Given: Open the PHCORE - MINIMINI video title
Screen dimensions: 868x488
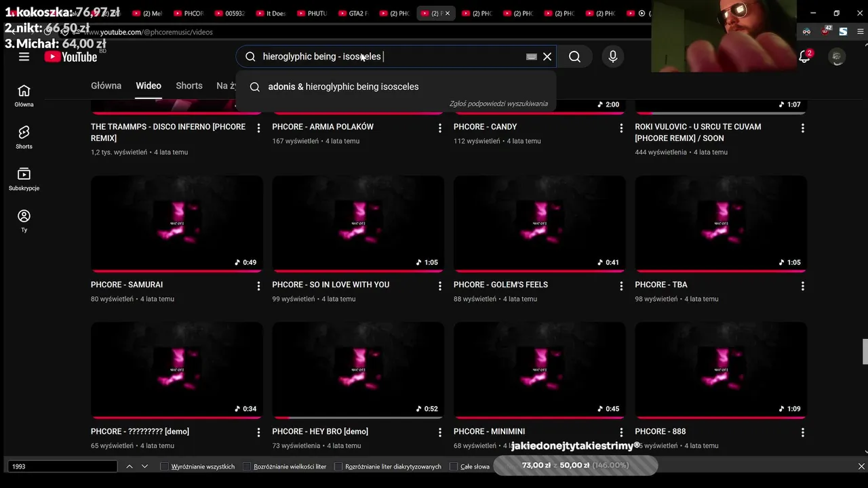Looking at the screenshot, I should coord(490,431).
